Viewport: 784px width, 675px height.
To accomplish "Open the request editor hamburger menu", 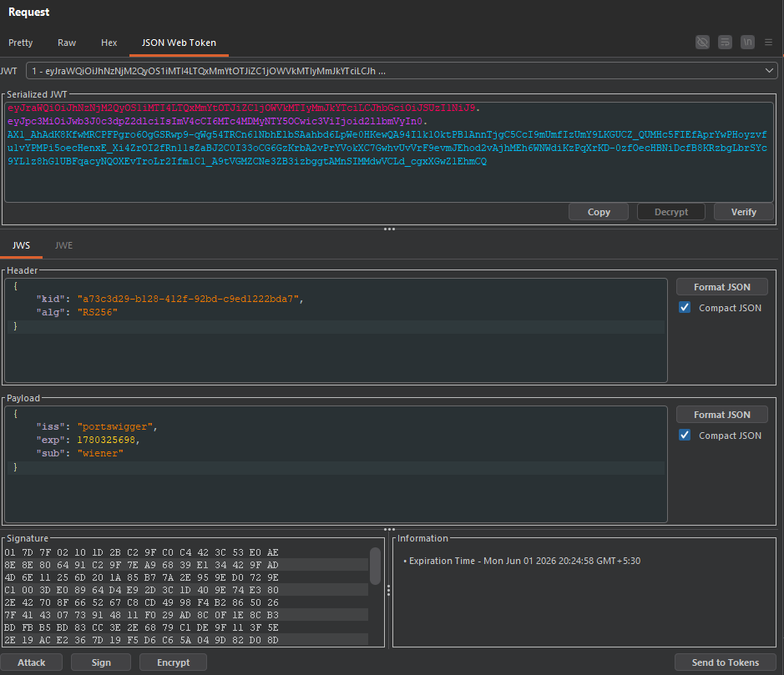I will [768, 43].
